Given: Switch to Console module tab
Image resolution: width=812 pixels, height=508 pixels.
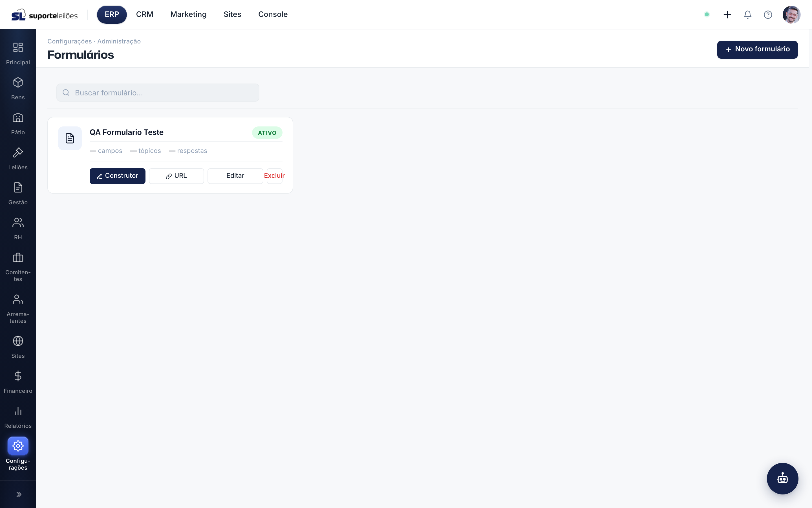Looking at the screenshot, I should coord(273,14).
